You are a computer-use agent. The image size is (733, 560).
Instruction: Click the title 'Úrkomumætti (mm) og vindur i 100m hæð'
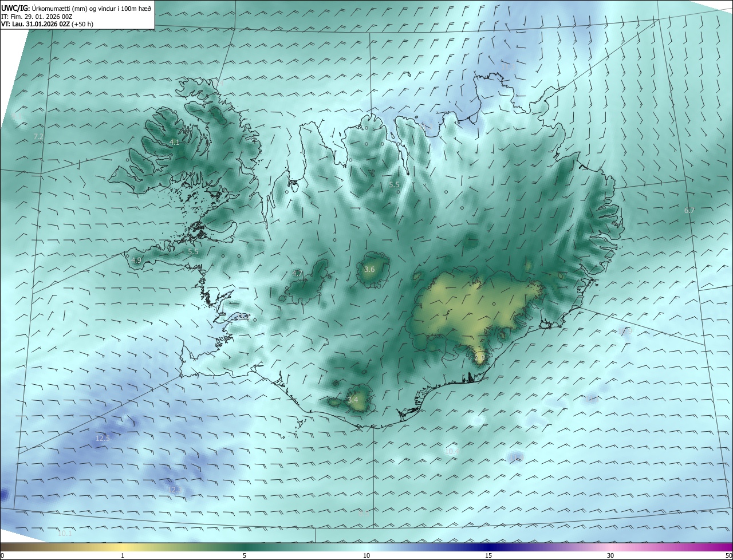(92, 8)
